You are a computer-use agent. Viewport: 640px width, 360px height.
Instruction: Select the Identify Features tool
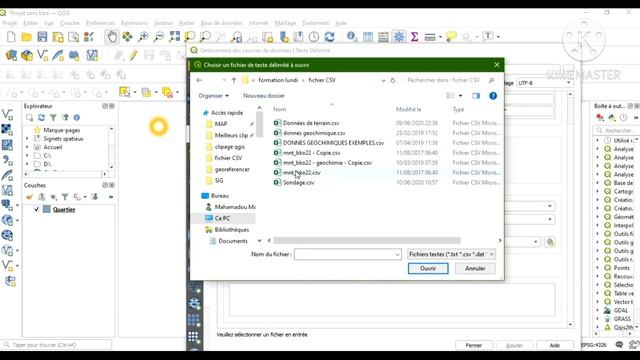pyautogui.click(x=352, y=37)
